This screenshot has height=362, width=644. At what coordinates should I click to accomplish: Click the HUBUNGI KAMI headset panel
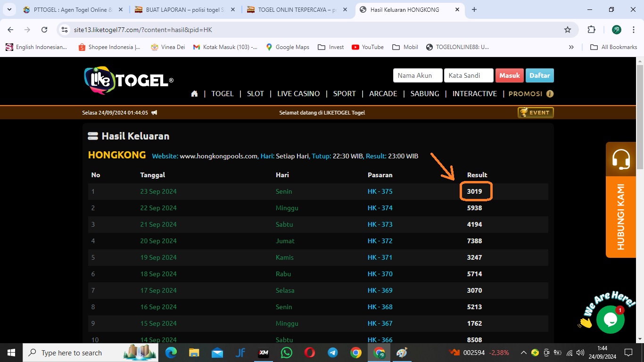(620, 199)
